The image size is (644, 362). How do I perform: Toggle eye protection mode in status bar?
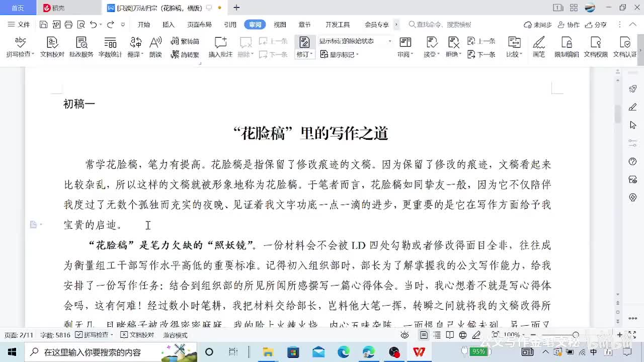coord(405,335)
